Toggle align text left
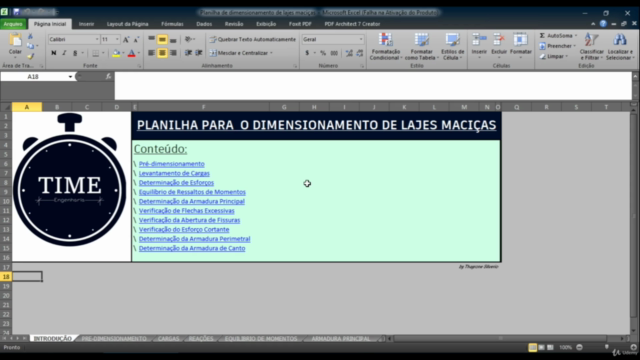This screenshot has height=360, width=640. (x=151, y=53)
